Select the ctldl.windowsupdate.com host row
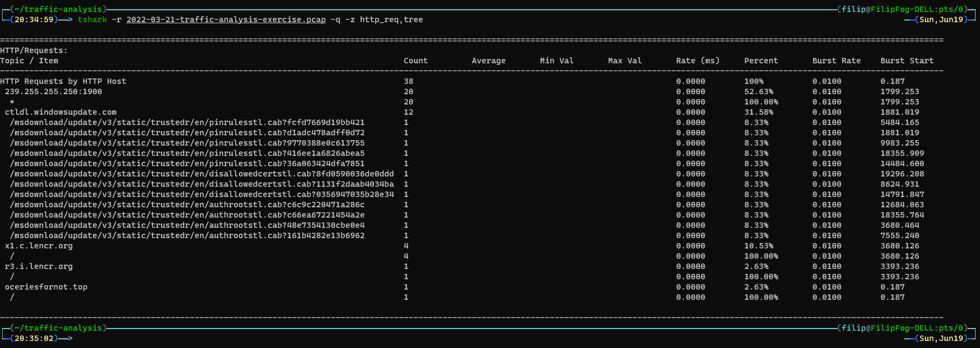The image size is (980, 348). click(x=61, y=112)
